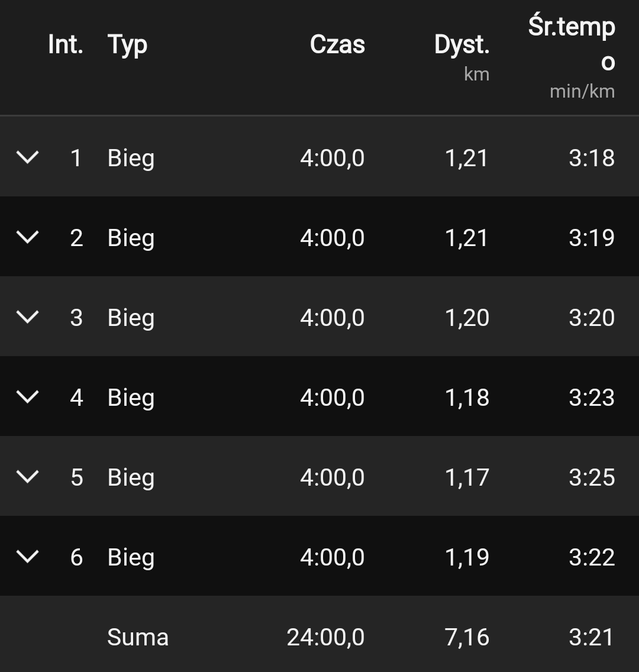Tap the 3:23 pace in interval 4
The image size is (639, 672).
[592, 398]
